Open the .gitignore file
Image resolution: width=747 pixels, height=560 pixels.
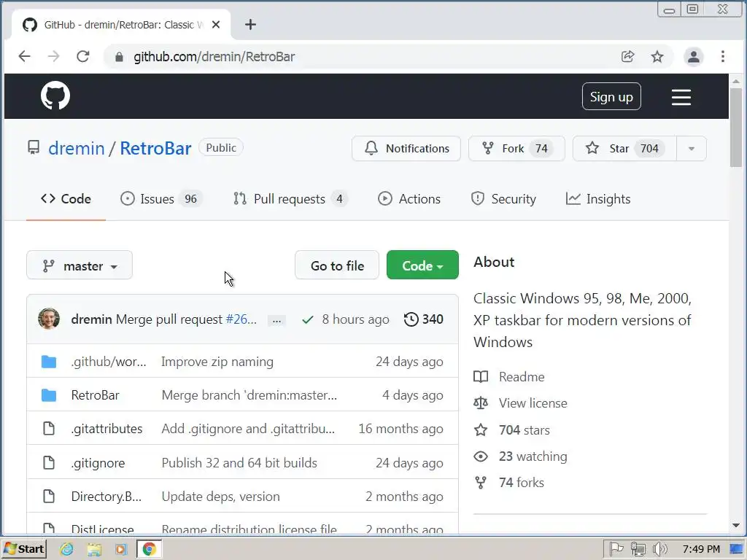[98, 463]
